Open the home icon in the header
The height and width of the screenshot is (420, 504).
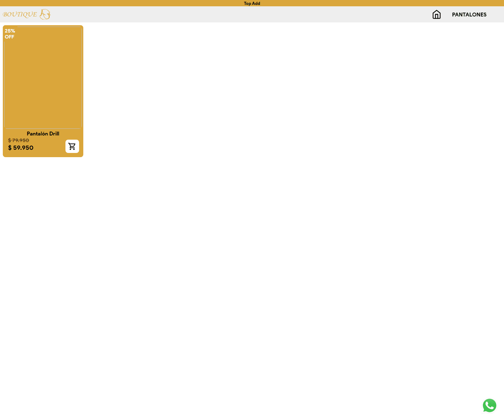click(x=436, y=14)
